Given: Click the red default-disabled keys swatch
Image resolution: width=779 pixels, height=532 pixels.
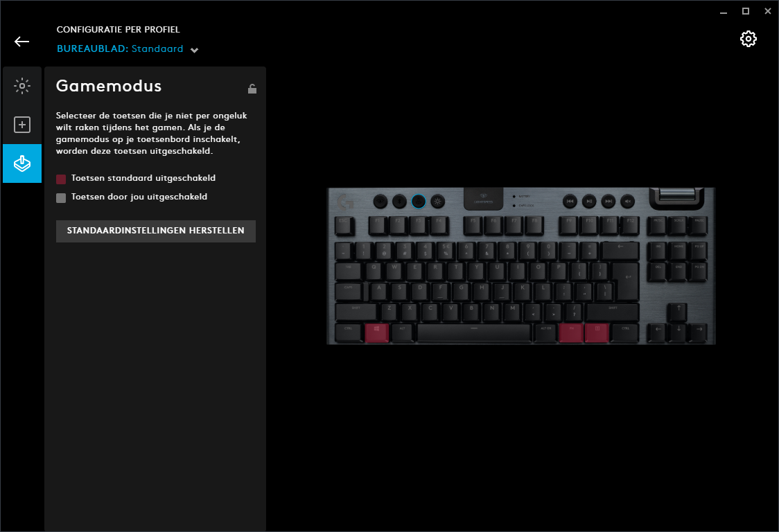Looking at the screenshot, I should tap(61, 179).
